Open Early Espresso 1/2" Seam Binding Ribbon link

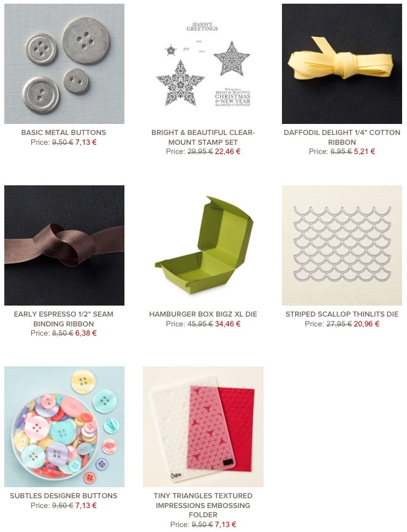[x=64, y=319]
